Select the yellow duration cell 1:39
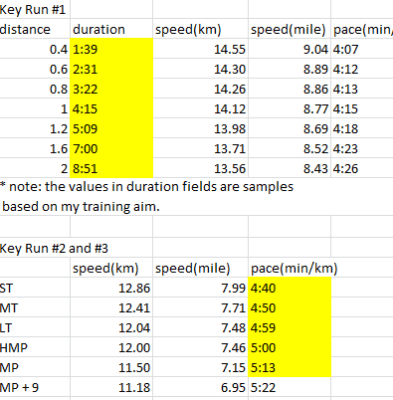This screenshot has height=400, width=393. (x=111, y=49)
